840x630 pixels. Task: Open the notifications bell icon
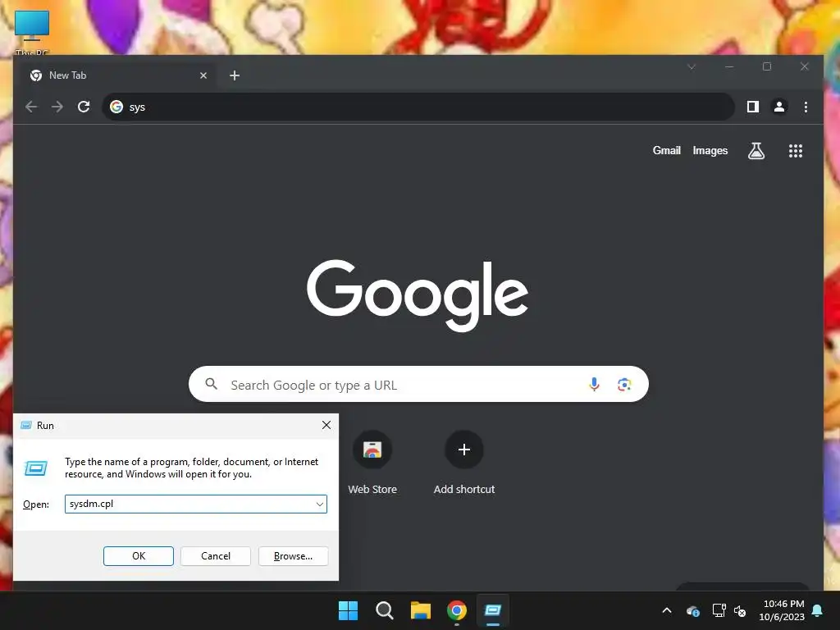pos(818,610)
